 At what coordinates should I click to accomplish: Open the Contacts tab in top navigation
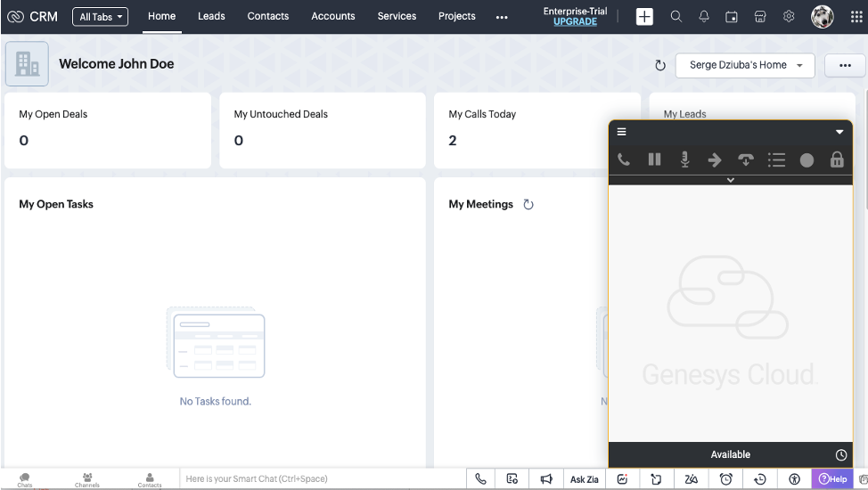pos(268,16)
